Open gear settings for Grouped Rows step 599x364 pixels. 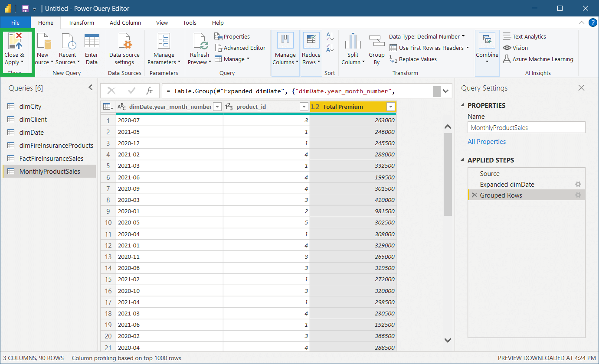[x=578, y=195]
